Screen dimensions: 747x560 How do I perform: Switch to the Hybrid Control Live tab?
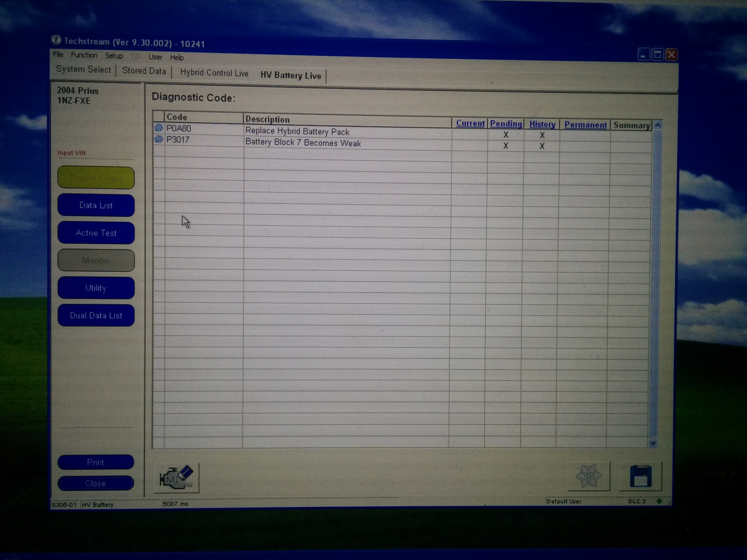click(214, 73)
